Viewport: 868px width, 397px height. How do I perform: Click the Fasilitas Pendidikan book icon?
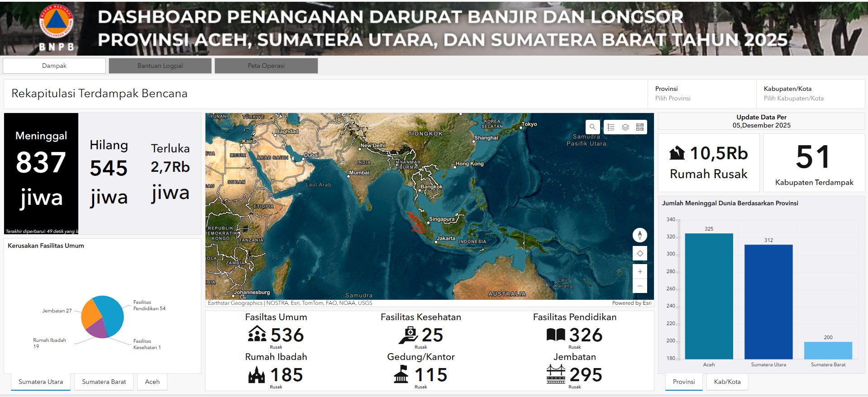pyautogui.click(x=556, y=335)
